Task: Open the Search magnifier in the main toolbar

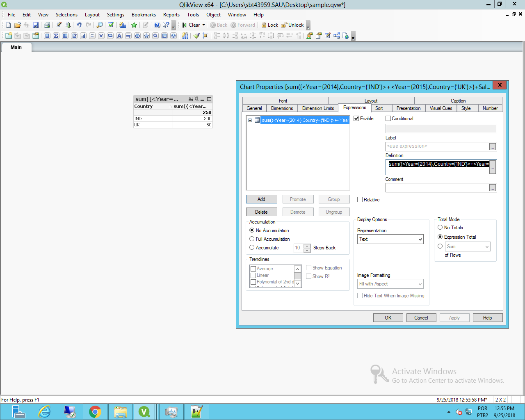Action: click(100, 25)
